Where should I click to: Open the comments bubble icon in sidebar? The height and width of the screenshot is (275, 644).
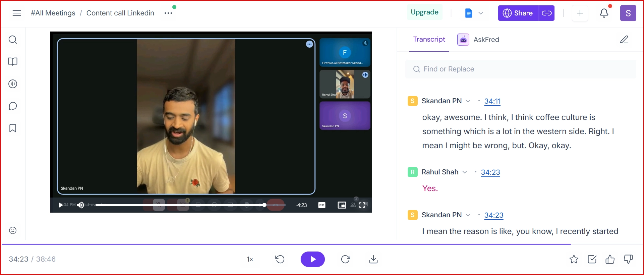[13, 106]
